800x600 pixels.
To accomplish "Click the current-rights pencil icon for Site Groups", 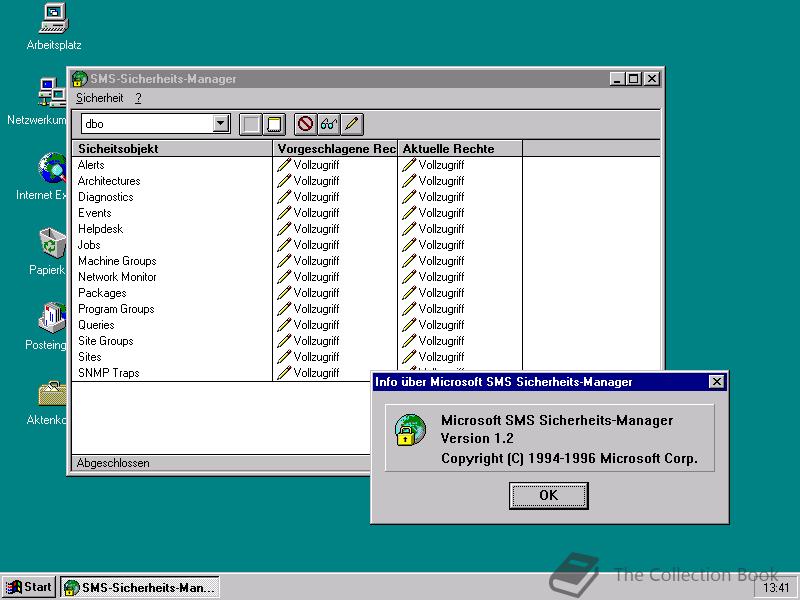I will pos(409,341).
